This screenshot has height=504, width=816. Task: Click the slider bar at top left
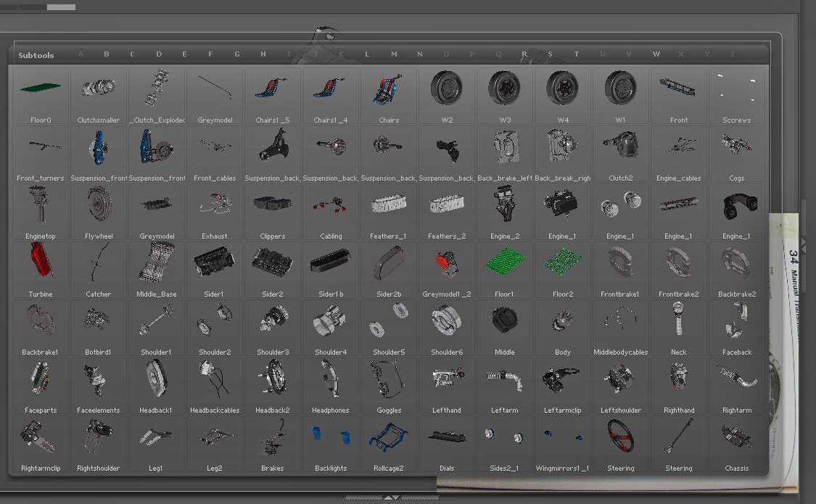point(38,7)
